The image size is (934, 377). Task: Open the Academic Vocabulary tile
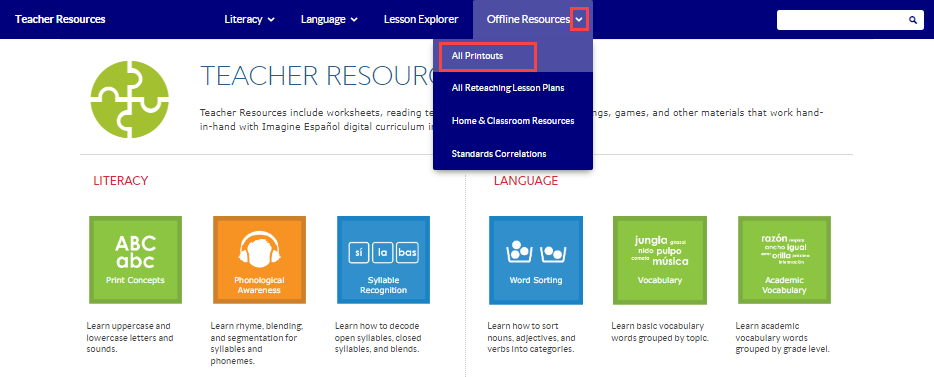(784, 260)
